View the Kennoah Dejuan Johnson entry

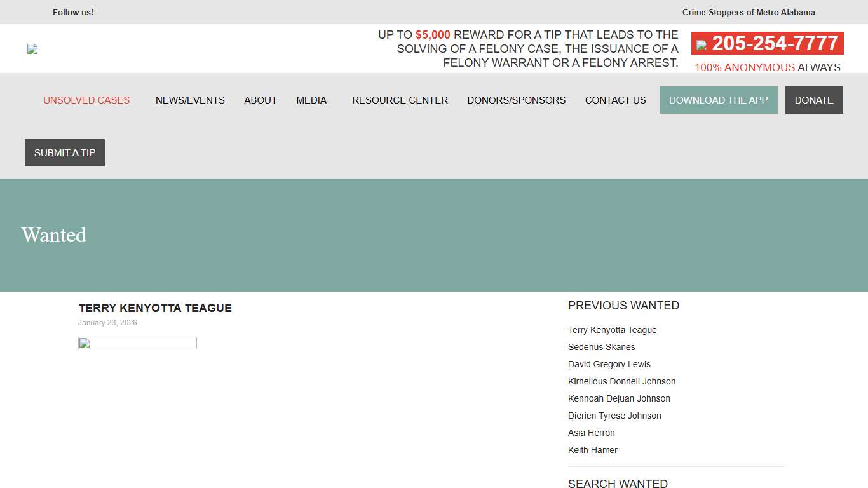click(619, 398)
